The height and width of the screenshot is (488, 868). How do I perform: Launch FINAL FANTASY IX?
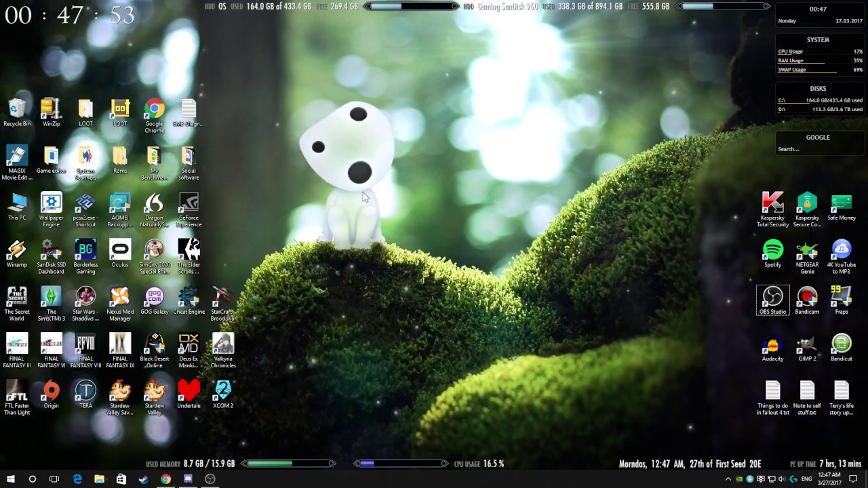click(120, 351)
